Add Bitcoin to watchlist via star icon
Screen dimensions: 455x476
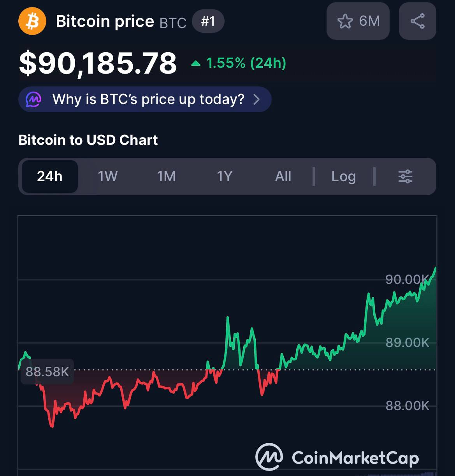click(345, 21)
